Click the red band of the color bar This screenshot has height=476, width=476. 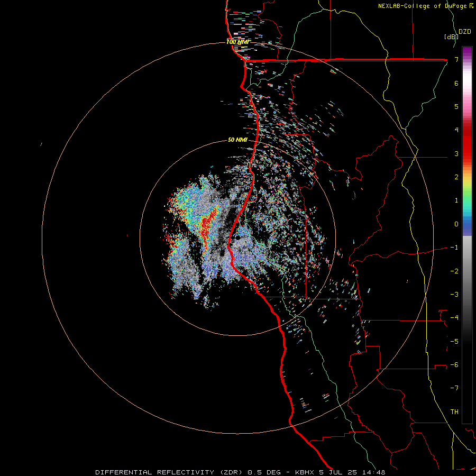(467, 141)
